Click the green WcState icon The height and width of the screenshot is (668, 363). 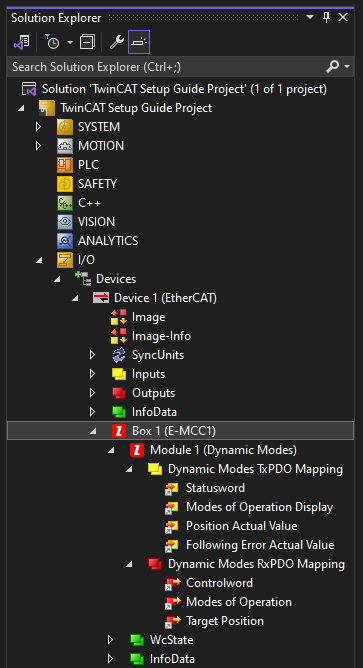[137, 640]
